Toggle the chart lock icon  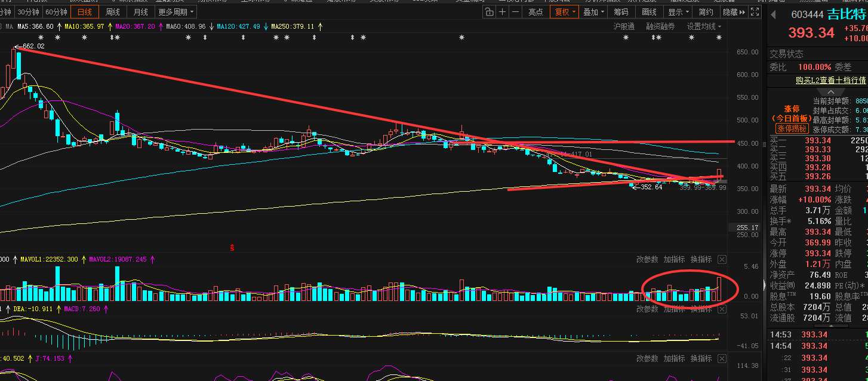(490, 12)
